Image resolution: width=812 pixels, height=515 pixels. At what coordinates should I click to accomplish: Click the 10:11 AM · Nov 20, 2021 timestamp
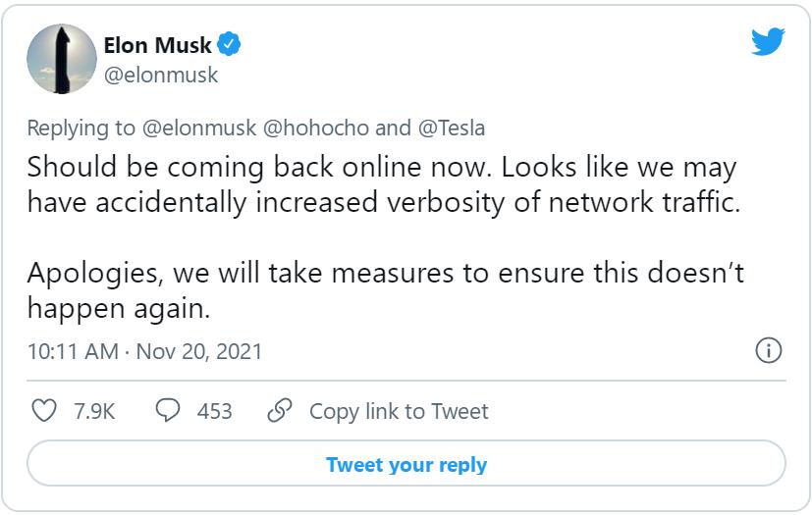pos(144,351)
